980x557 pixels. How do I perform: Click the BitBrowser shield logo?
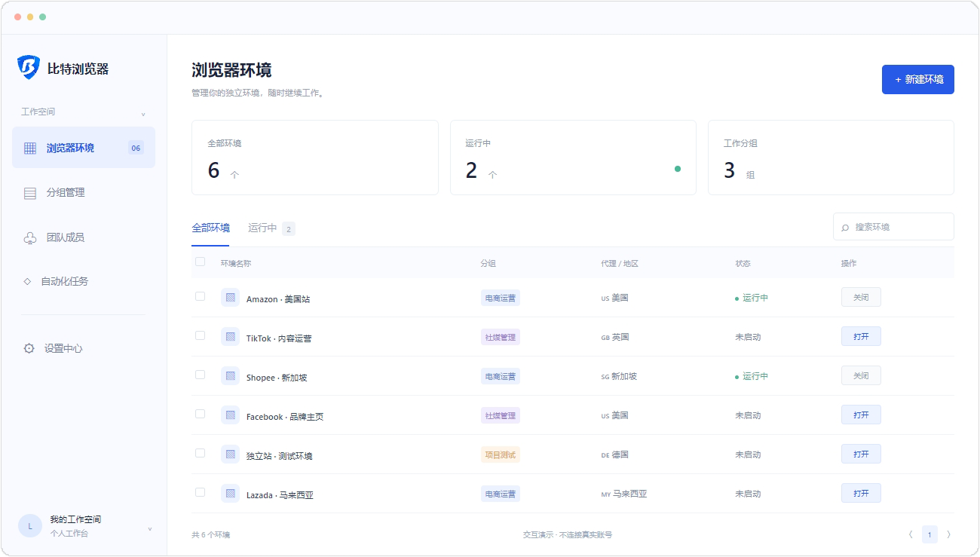click(x=29, y=68)
